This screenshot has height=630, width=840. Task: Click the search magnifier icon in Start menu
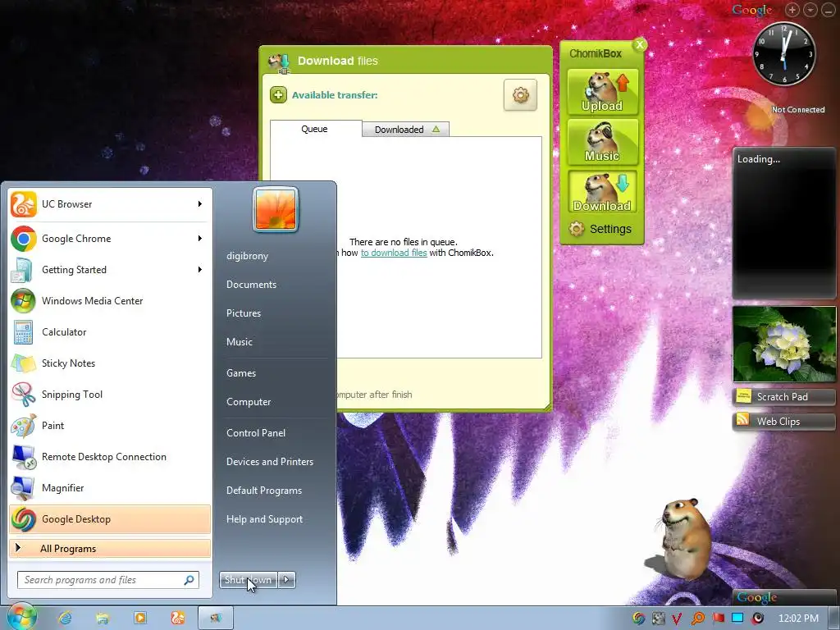[189, 580]
